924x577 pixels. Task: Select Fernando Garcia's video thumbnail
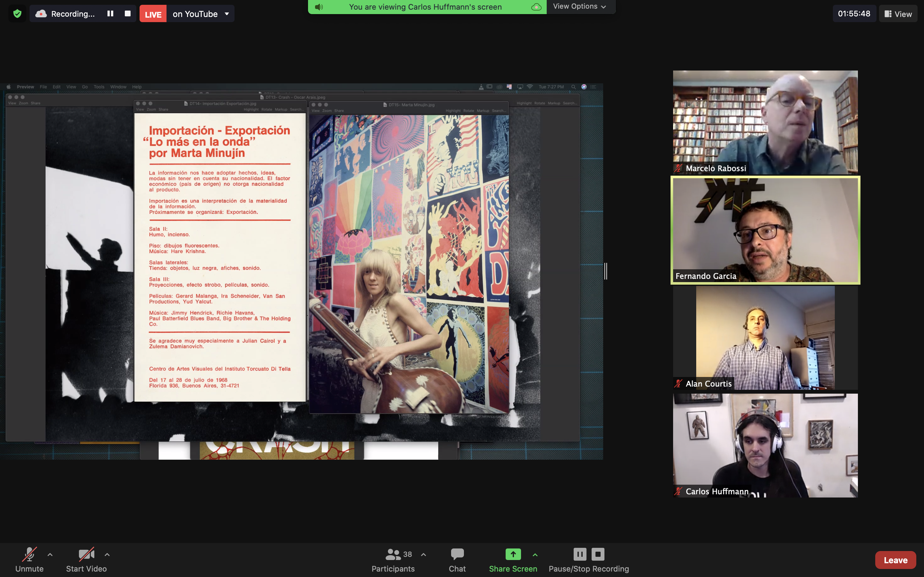tap(765, 230)
